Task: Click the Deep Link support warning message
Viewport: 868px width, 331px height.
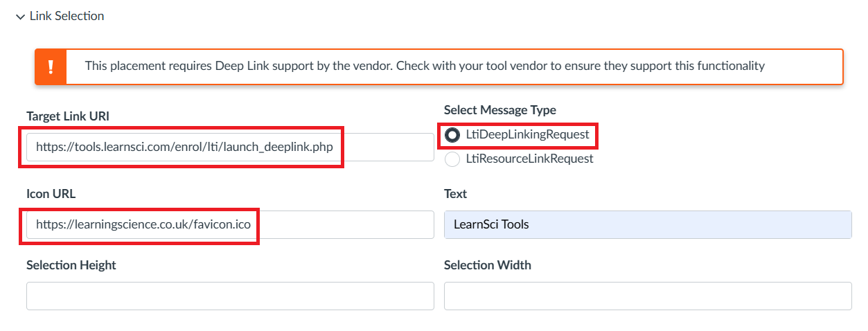Action: (424, 66)
